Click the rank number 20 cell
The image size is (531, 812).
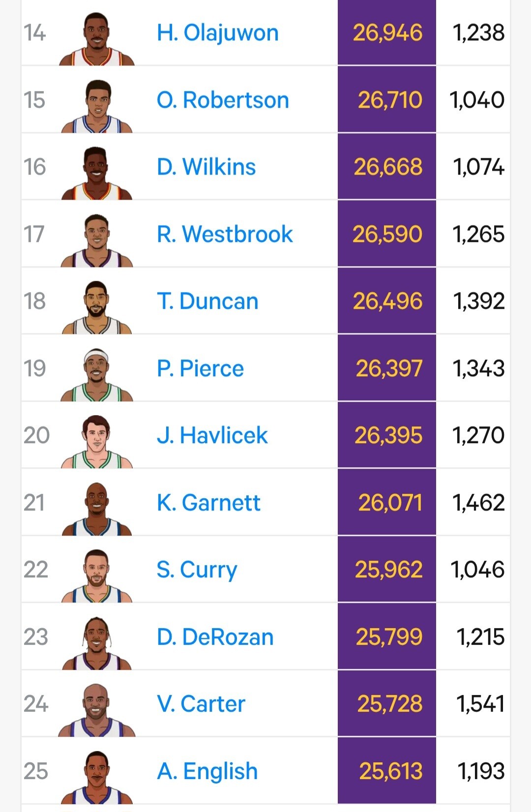tap(36, 435)
